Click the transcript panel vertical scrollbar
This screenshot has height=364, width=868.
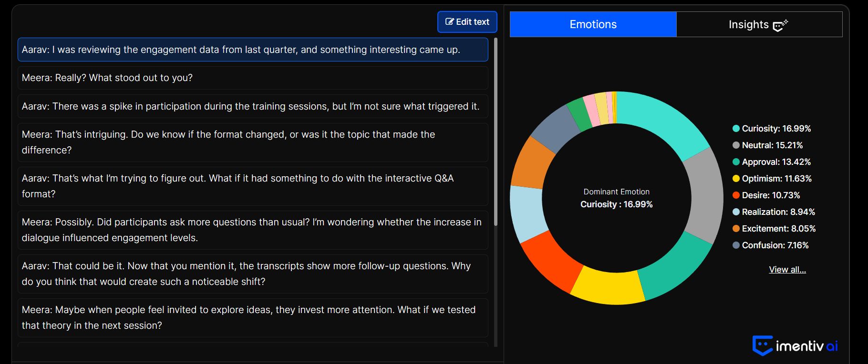pyautogui.click(x=496, y=132)
